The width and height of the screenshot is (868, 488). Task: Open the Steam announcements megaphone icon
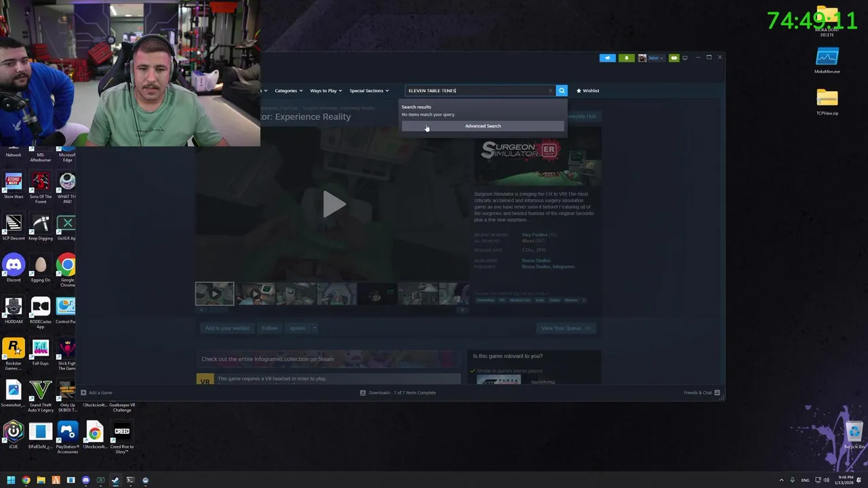coord(608,58)
